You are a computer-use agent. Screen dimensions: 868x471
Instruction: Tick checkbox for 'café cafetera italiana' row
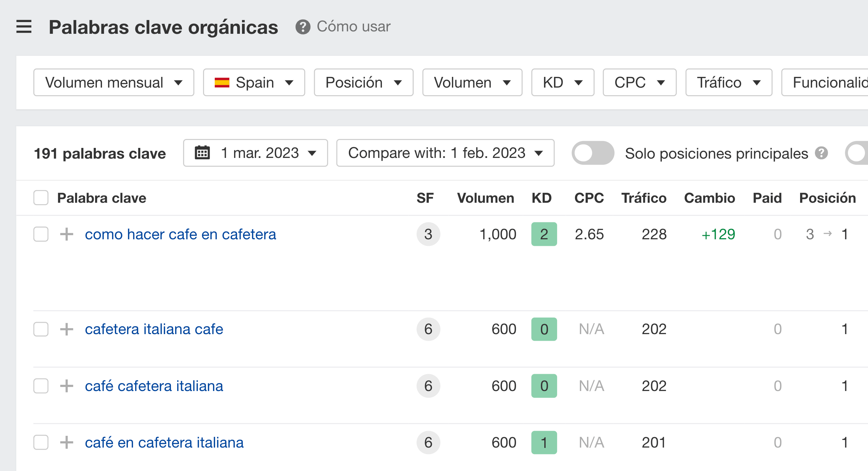point(41,386)
